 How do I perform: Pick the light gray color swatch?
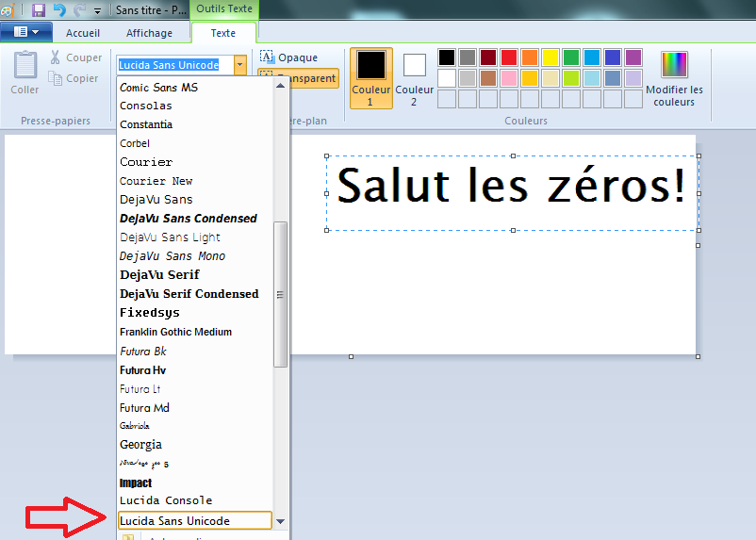468,78
